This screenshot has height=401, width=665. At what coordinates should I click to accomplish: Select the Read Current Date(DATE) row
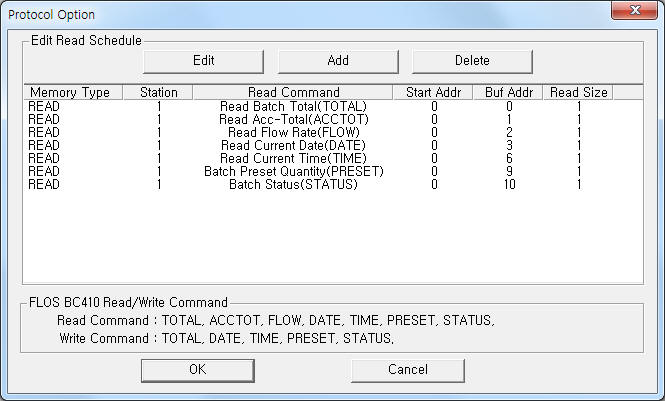tap(333, 145)
